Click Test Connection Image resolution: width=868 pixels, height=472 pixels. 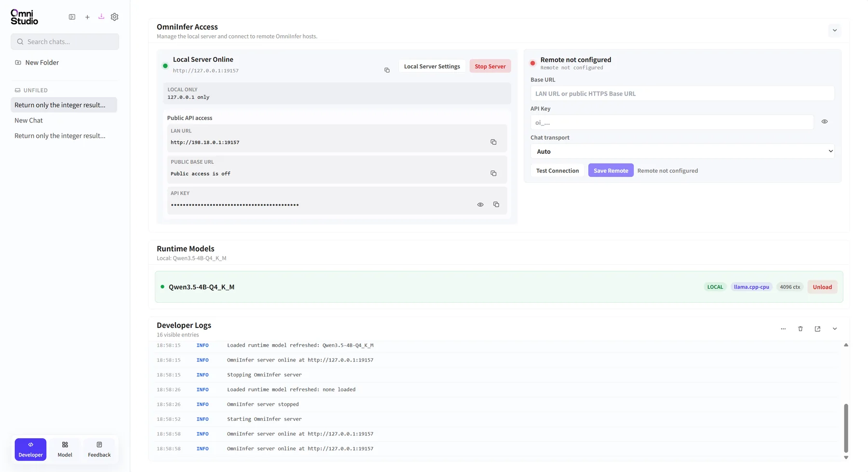click(x=557, y=171)
